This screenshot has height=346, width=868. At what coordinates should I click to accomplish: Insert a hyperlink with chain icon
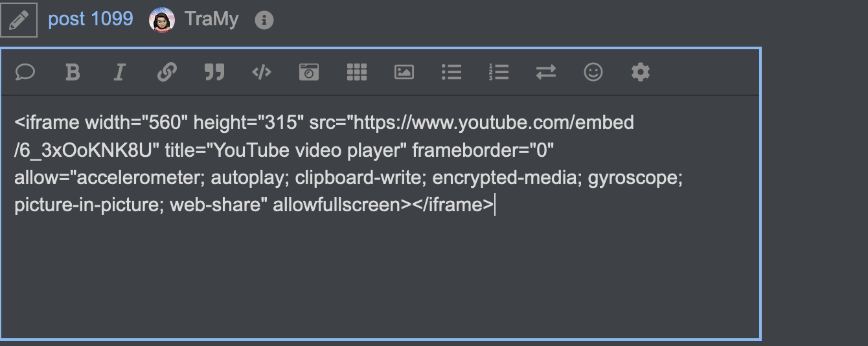click(167, 72)
